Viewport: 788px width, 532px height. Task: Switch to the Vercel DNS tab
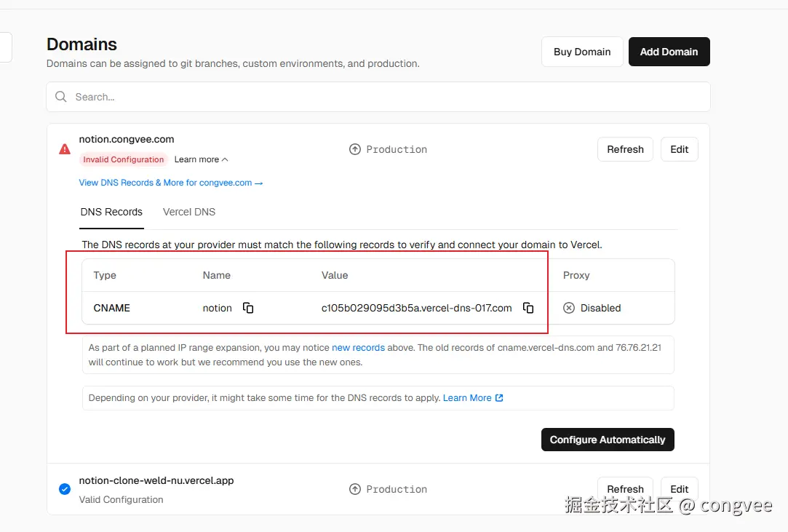[x=189, y=212]
